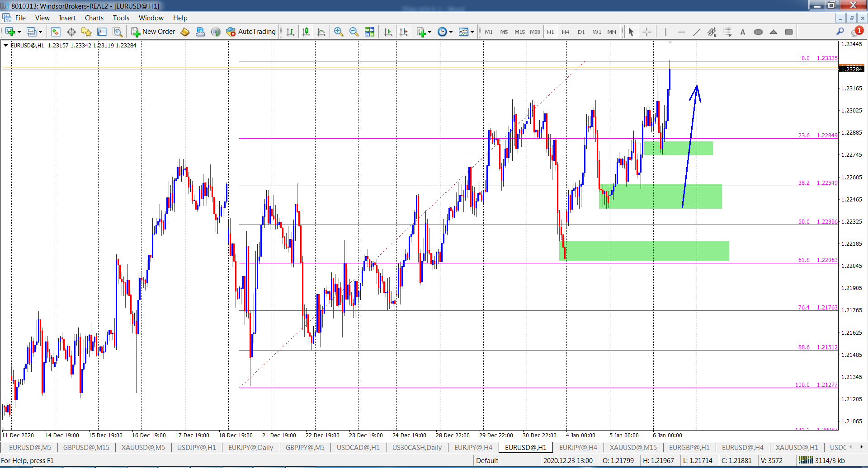This screenshot has width=868, height=468.
Task: Select the Equidistant Channel tool
Action: point(712,32)
